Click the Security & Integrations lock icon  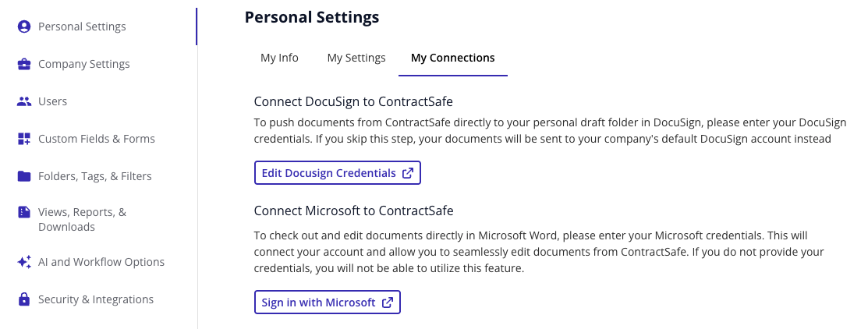[x=24, y=299]
